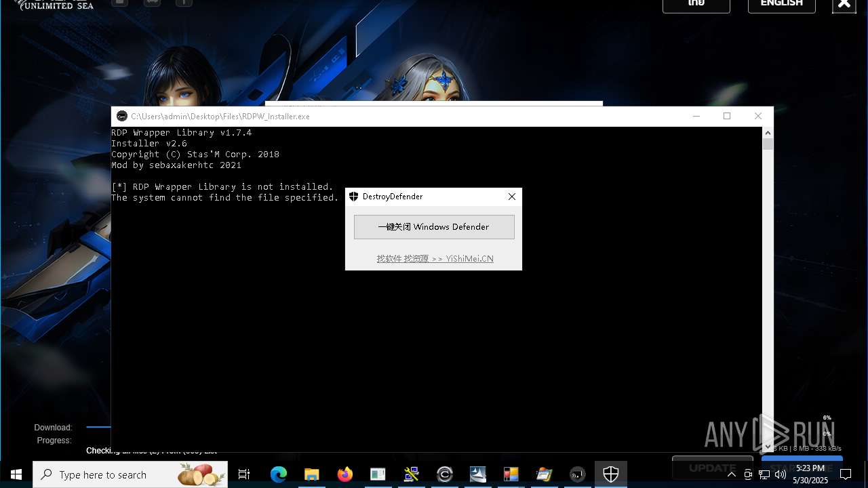Switch game launcher language to Thai
This screenshot has width=868, height=488.
pos(696,4)
